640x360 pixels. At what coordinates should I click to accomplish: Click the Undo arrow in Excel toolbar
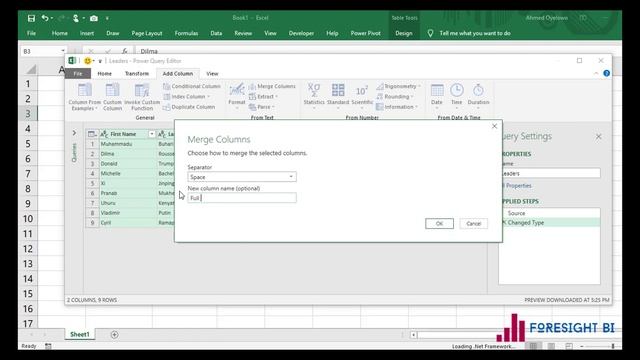click(45, 18)
